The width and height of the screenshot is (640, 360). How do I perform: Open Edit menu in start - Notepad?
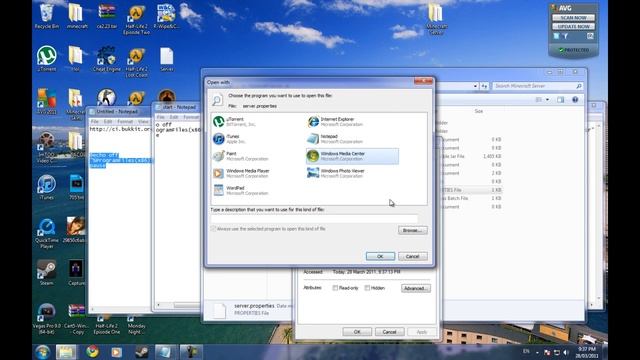pos(174,117)
